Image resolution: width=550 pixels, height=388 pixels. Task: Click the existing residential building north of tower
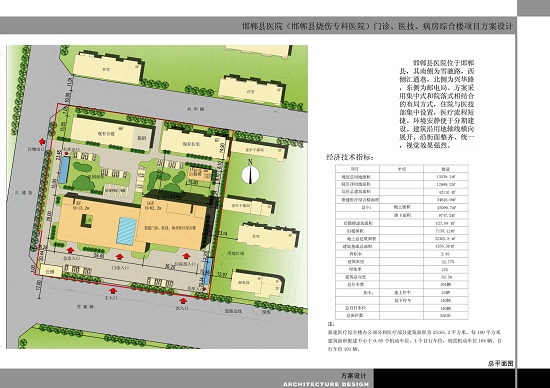[x=194, y=144]
